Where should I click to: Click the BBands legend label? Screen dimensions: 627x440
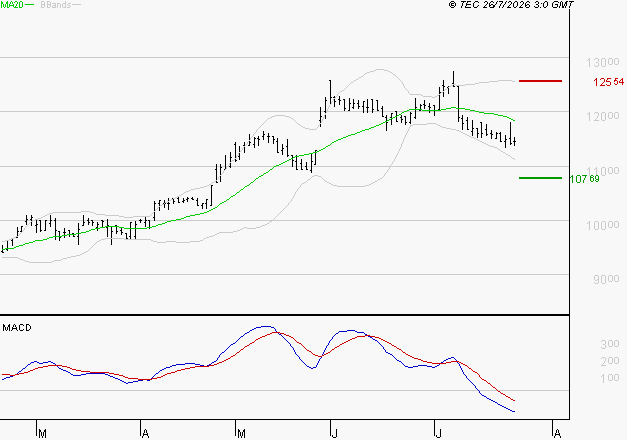(56, 5)
